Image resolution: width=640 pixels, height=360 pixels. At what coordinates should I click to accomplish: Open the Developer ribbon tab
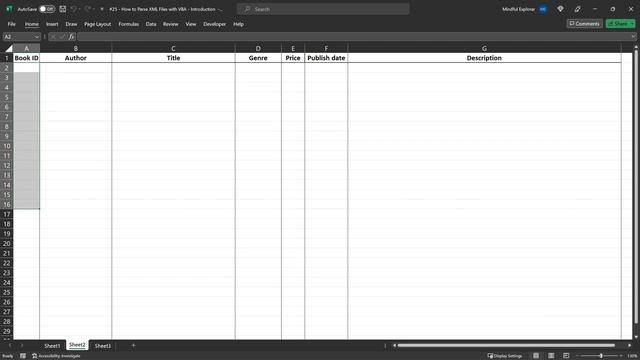(215, 24)
